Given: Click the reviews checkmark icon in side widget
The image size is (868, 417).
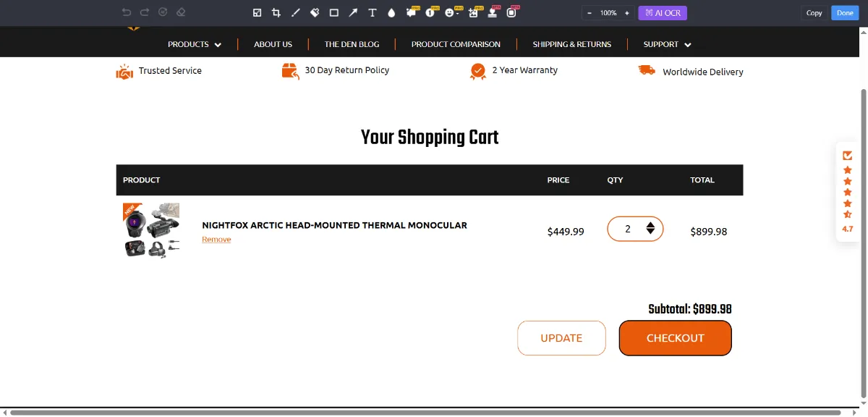Looking at the screenshot, I should click(848, 155).
